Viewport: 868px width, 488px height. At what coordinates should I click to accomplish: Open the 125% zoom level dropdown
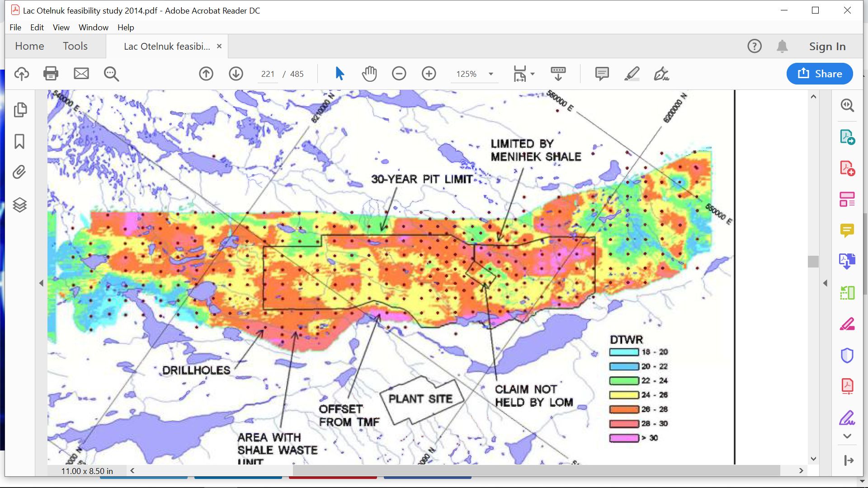point(491,74)
